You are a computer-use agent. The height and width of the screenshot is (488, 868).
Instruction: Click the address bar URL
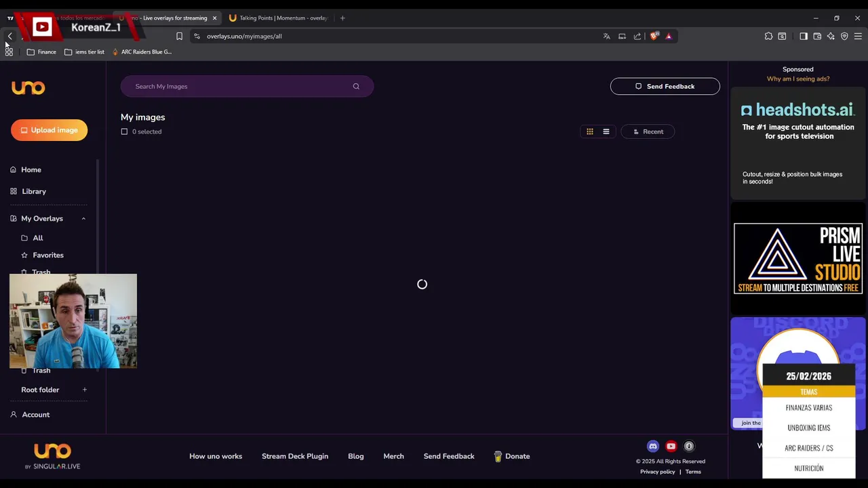[244, 36]
